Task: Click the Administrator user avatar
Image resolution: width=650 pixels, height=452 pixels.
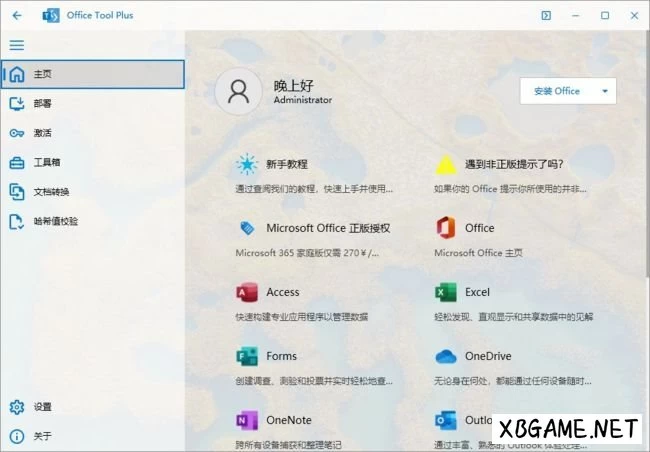Action: coord(239,92)
